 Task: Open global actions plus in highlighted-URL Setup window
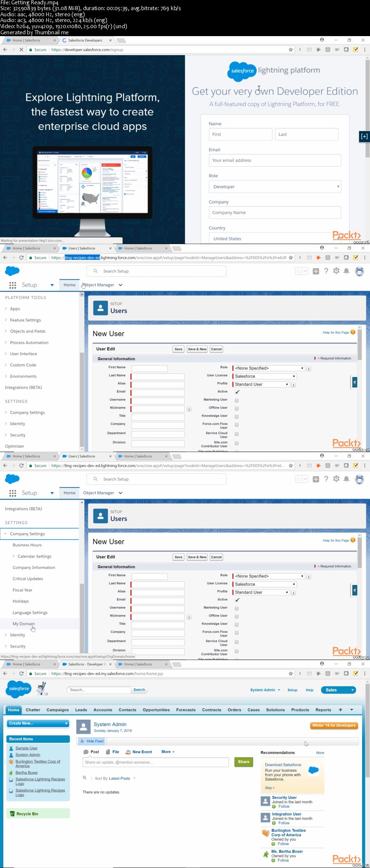316,271
